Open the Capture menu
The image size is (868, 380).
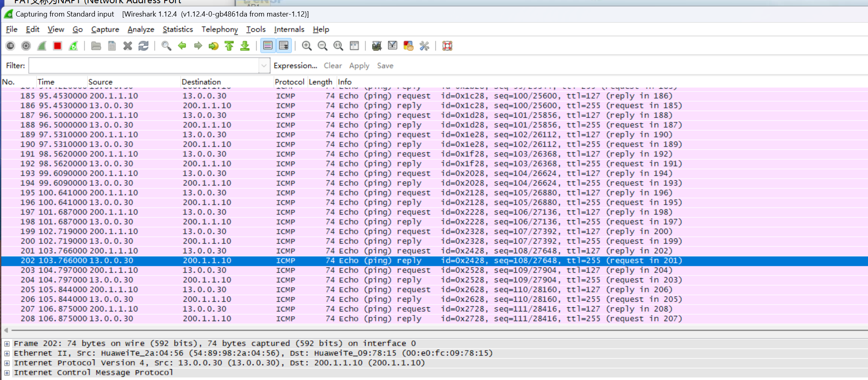(105, 29)
